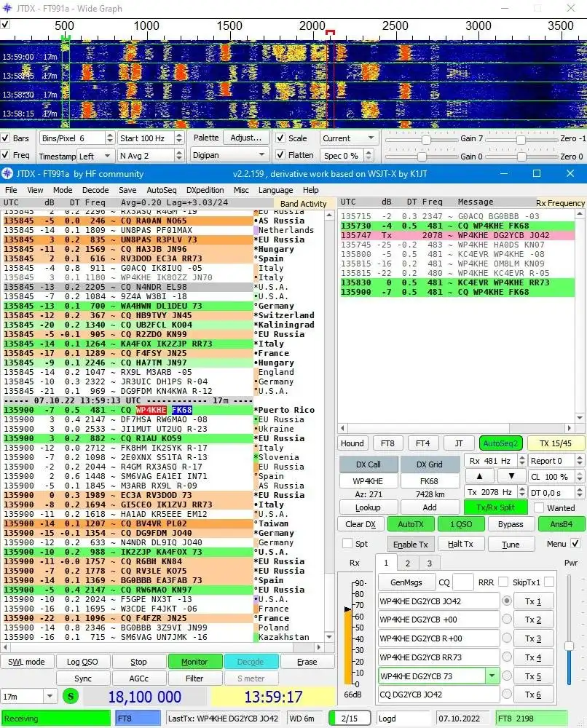Screen dimensions: 587x728
Task: Toggle the SkipTx1 checkbox
Action: tap(549, 582)
